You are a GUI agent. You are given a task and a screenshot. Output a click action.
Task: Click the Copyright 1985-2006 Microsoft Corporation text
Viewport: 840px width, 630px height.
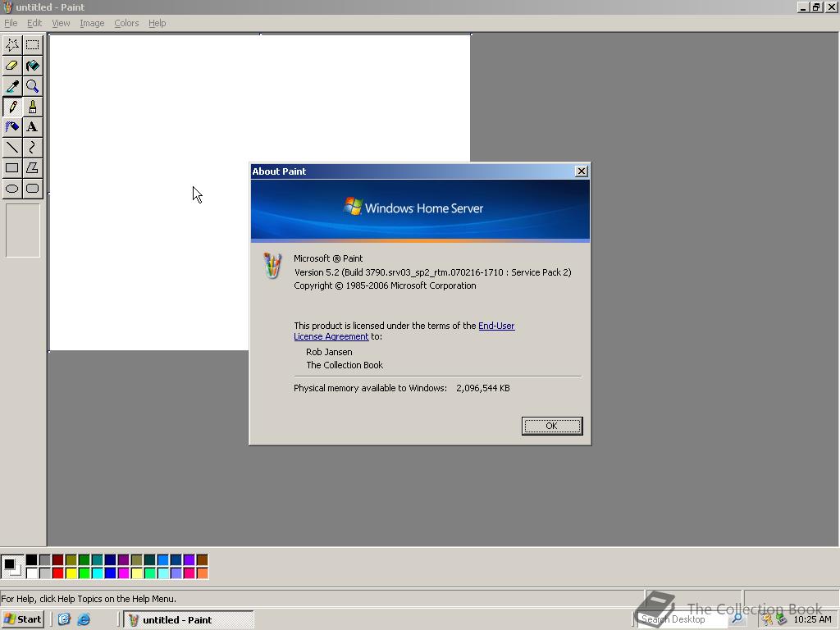coord(385,285)
